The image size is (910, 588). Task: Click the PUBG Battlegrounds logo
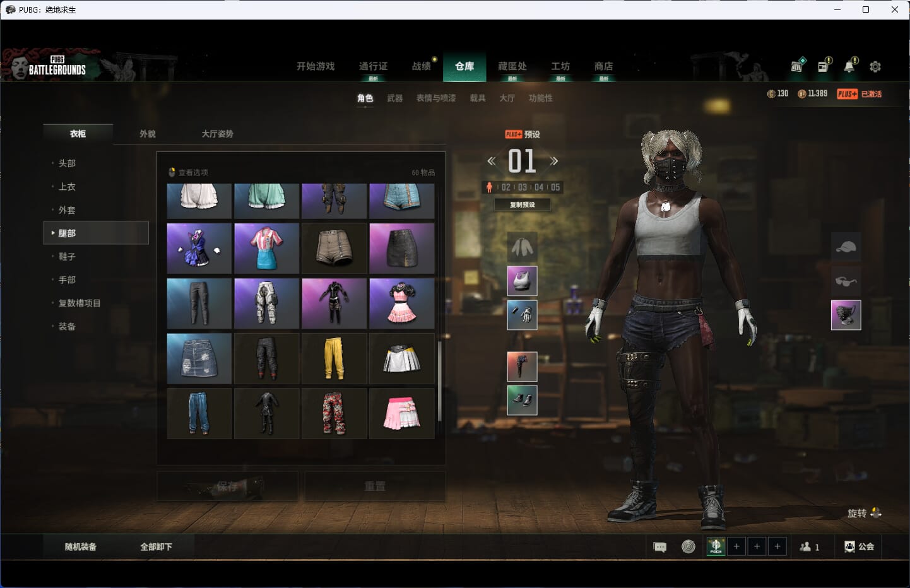click(x=57, y=66)
